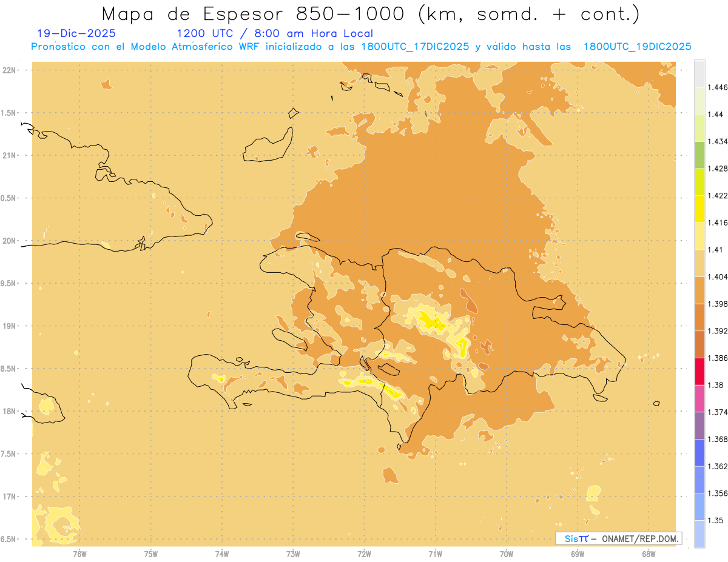The width and height of the screenshot is (728, 562).
Task: Select the orange swatch between 1.398 and 1.392
Action: [699, 317]
